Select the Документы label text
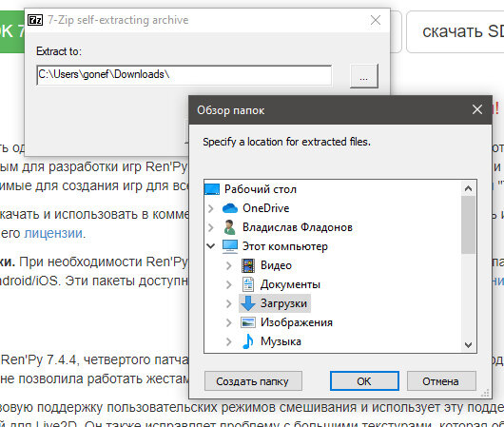The image size is (504, 427). 290,284
